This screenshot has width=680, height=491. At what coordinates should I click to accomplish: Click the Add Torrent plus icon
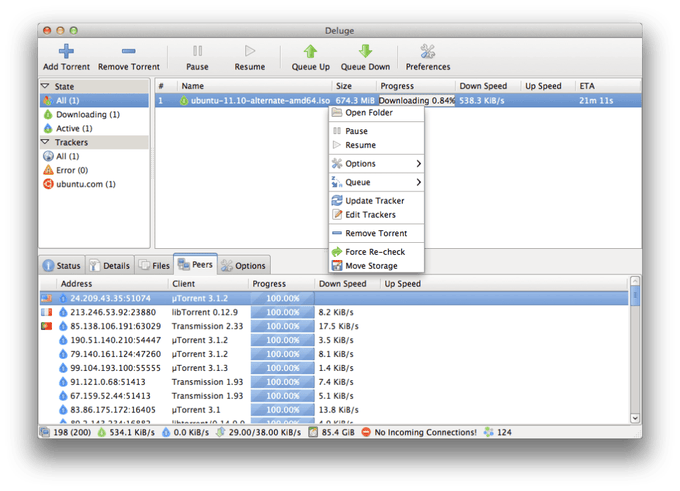[66, 51]
